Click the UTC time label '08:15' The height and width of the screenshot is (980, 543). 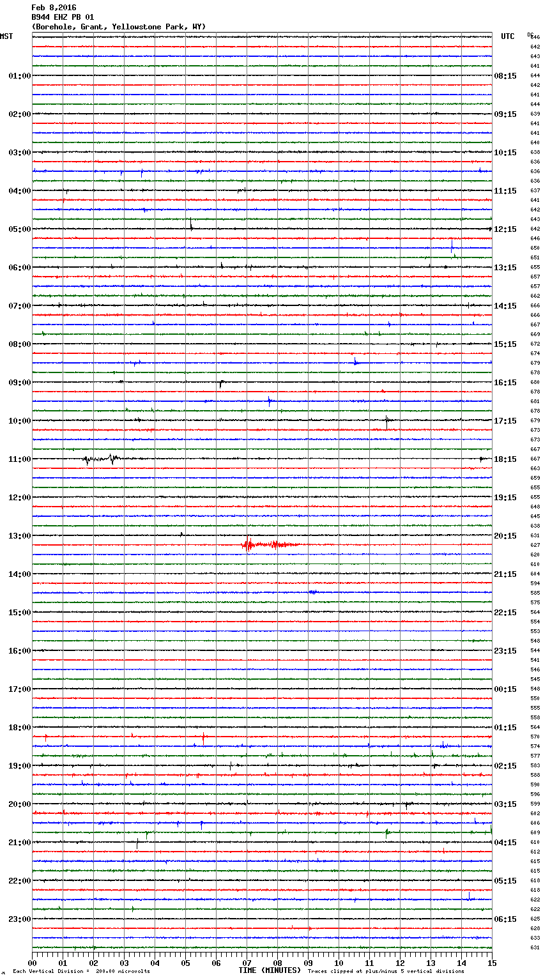point(505,76)
